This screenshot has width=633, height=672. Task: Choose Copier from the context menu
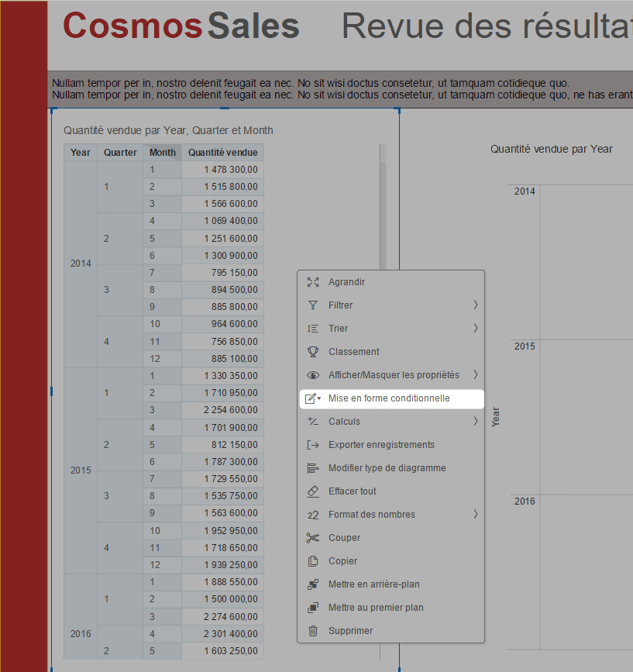391,561
